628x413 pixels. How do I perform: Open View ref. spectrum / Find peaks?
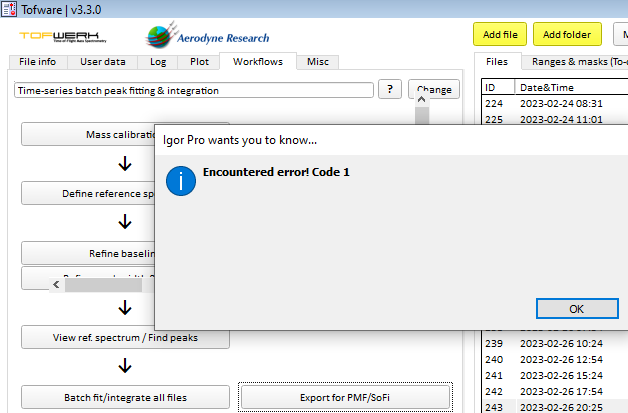pyautogui.click(x=125, y=337)
